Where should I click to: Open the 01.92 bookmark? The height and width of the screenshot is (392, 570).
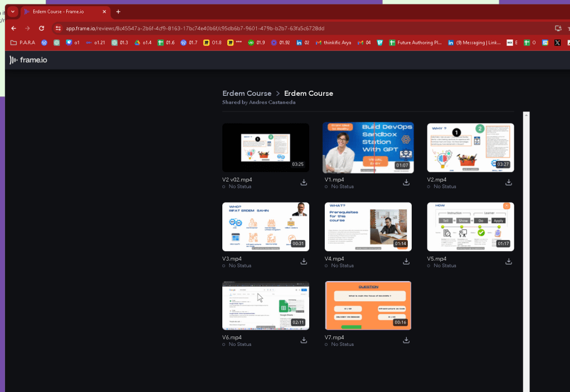(x=281, y=42)
